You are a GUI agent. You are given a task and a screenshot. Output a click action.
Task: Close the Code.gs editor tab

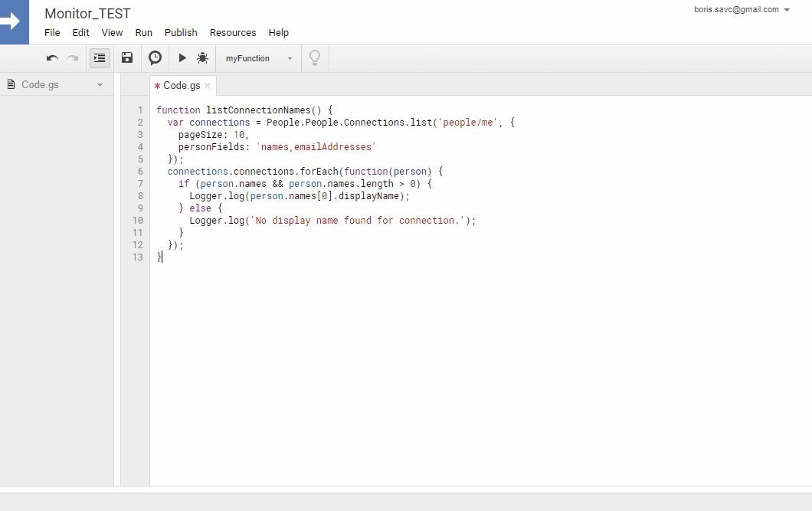[x=208, y=86]
